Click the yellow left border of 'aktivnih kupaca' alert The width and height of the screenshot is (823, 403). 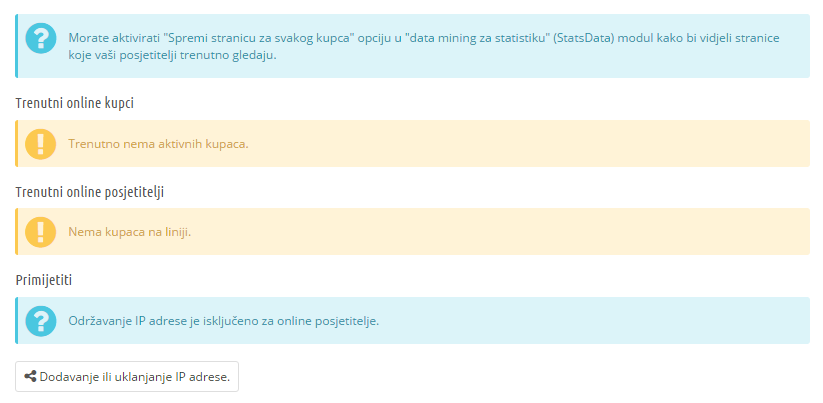click(x=16, y=144)
